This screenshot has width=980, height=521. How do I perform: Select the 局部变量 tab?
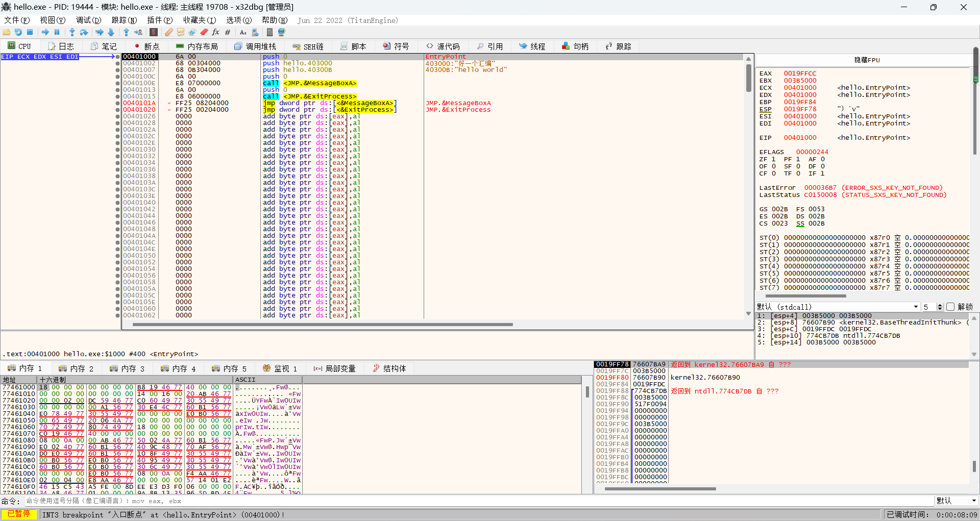(x=334, y=368)
